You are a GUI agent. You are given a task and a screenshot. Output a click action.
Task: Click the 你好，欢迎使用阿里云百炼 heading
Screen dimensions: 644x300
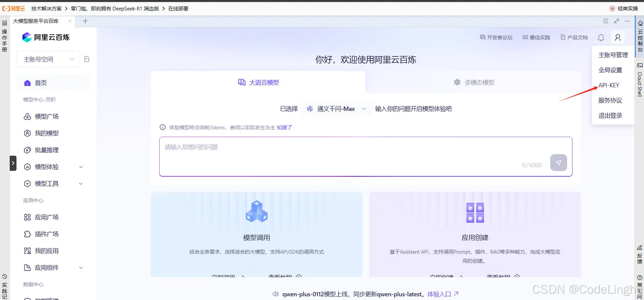[x=366, y=59]
